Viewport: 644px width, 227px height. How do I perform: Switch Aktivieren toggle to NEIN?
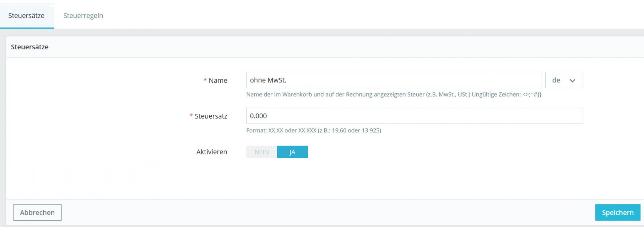tap(262, 152)
